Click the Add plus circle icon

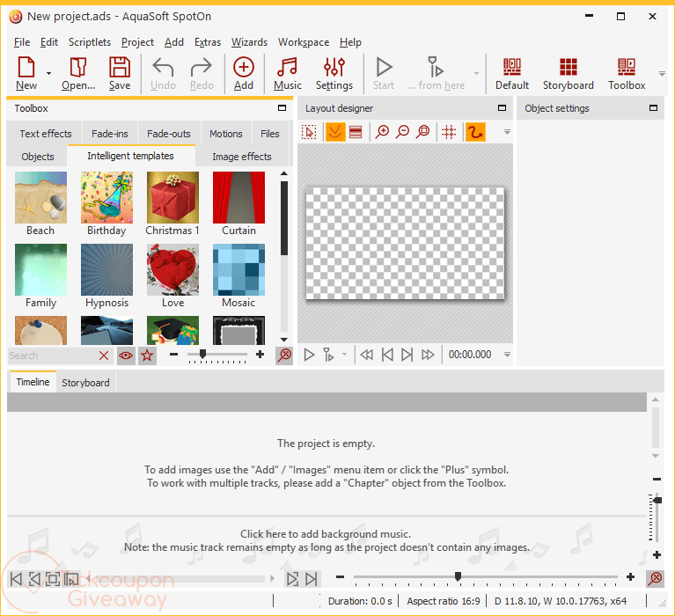coord(243,73)
